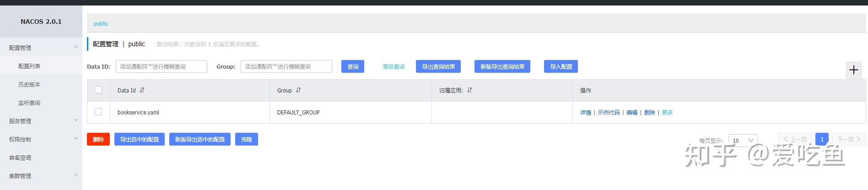Viewport: 868px width, 190px height.
Task: Open the page size dropdown showing 10
Action: (x=743, y=141)
